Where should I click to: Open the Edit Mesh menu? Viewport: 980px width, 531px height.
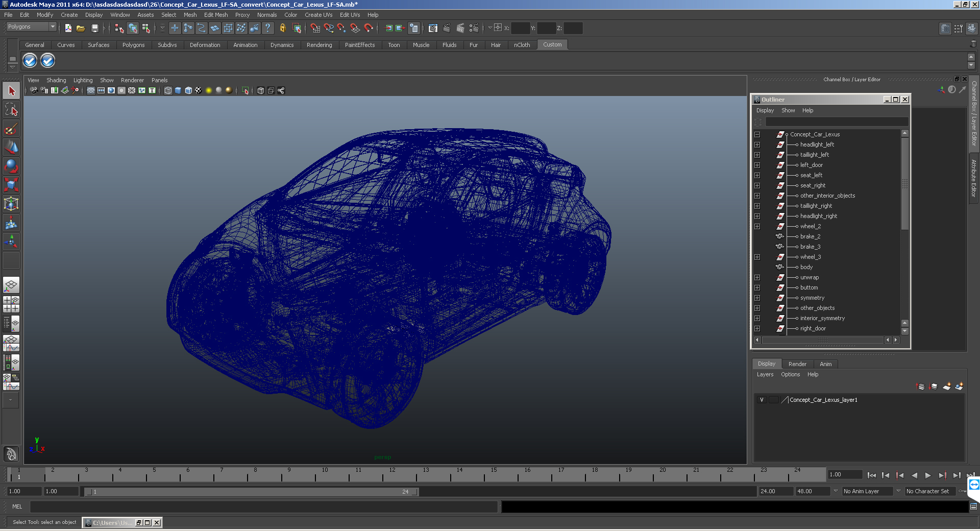coord(216,15)
